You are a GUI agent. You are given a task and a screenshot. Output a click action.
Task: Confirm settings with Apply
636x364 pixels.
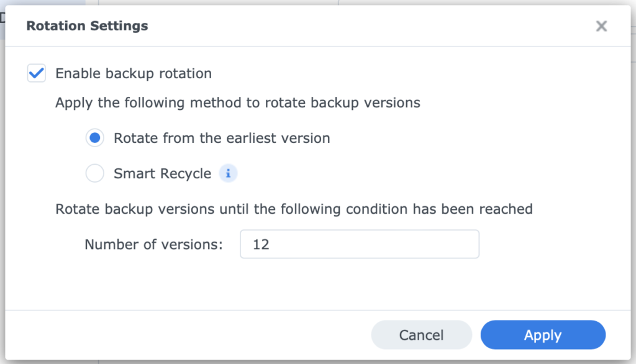542,335
